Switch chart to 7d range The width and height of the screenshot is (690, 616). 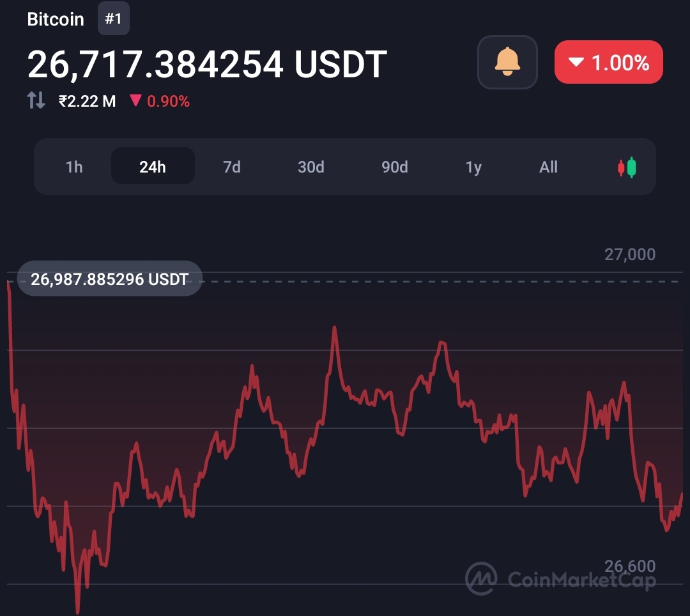pos(232,167)
